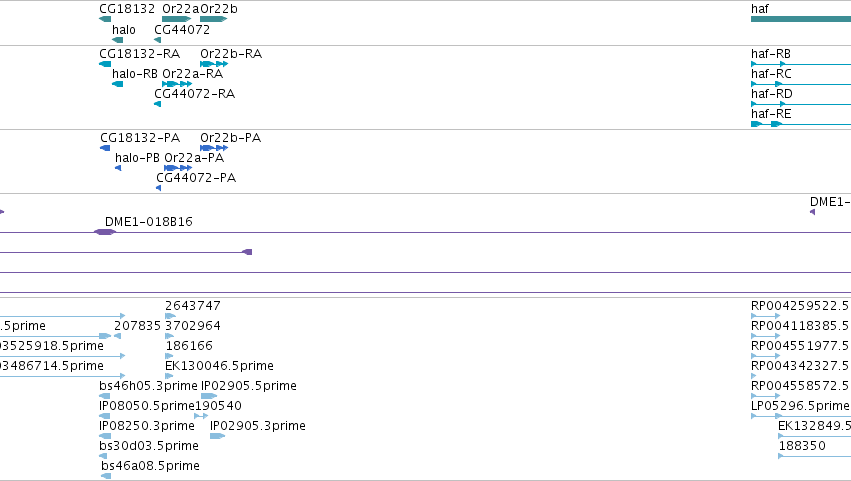Click the bs46h05.3prime EST label
Image resolution: width=851 pixels, height=481 pixels.
pyautogui.click(x=148, y=386)
